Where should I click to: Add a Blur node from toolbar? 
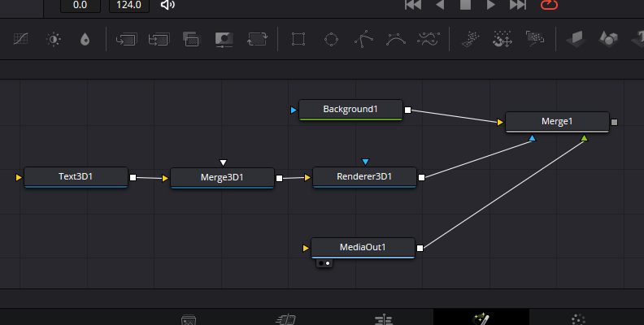(x=85, y=39)
